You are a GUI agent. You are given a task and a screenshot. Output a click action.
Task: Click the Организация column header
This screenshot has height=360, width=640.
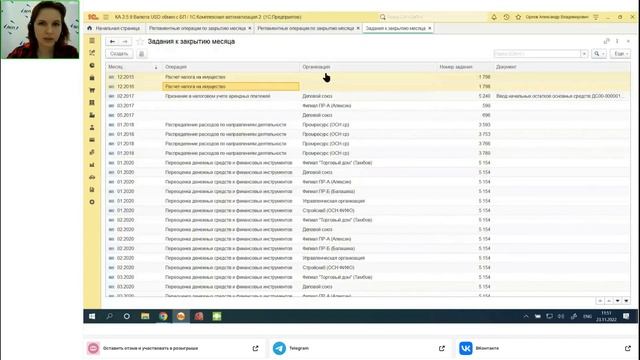pos(368,67)
